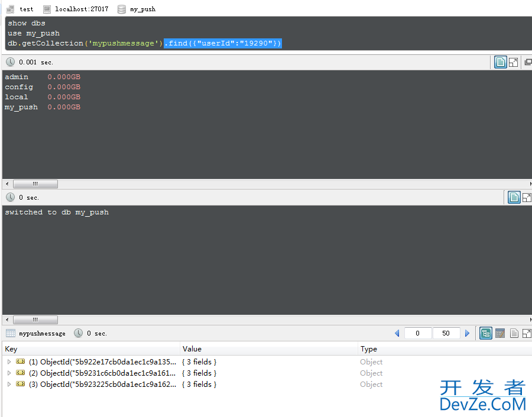Click the local database line in output
Image resolution: width=532 pixels, height=417 pixels.
43,97
